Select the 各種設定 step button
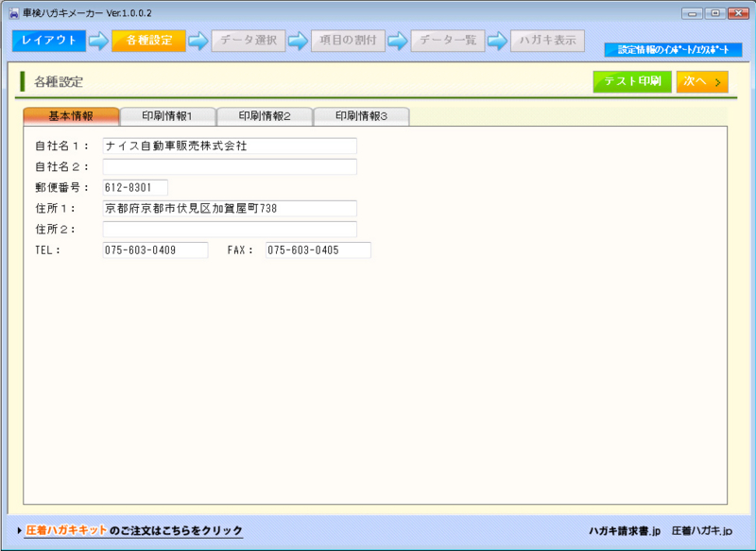The height and width of the screenshot is (551, 756). 148,41
